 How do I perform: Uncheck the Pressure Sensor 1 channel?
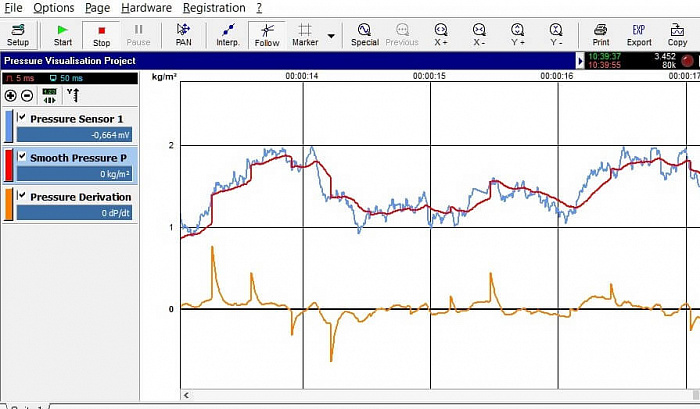[x=23, y=117]
